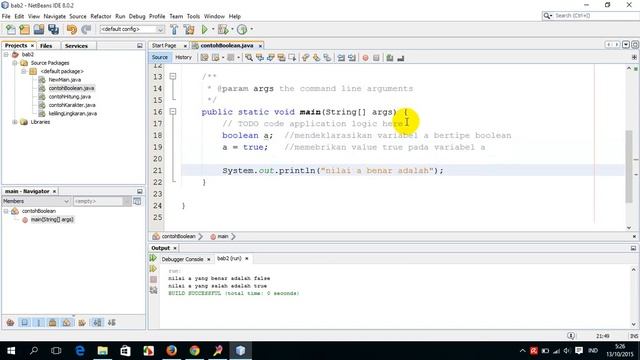
Task: Open contohHitung.java in the Projects tree
Action: click(70, 97)
